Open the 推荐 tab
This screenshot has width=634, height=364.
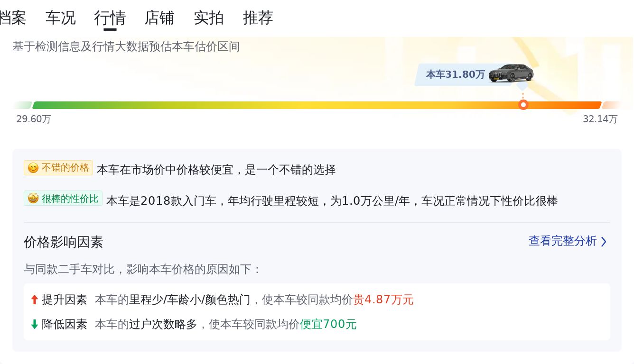pyautogui.click(x=258, y=18)
